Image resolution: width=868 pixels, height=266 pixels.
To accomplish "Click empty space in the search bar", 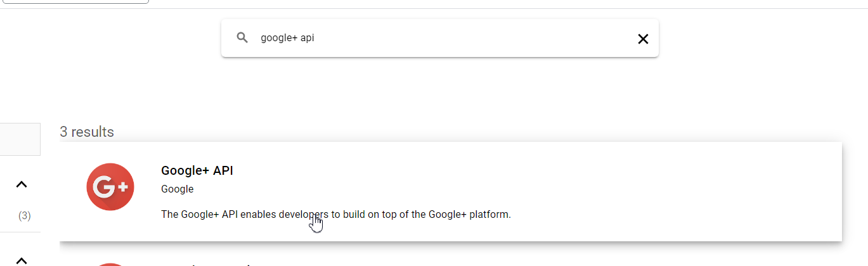I will [x=476, y=38].
